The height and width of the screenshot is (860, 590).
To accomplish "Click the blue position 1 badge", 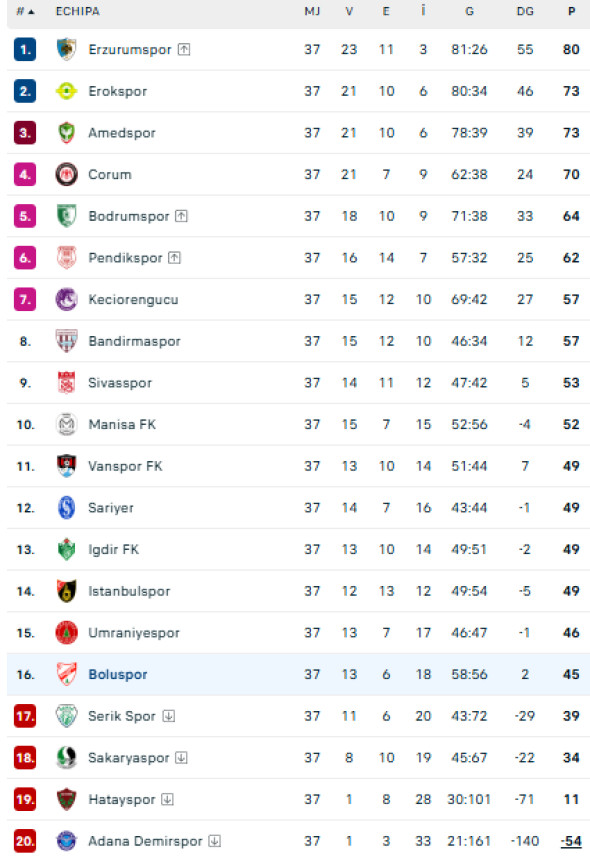I will 25,49.
